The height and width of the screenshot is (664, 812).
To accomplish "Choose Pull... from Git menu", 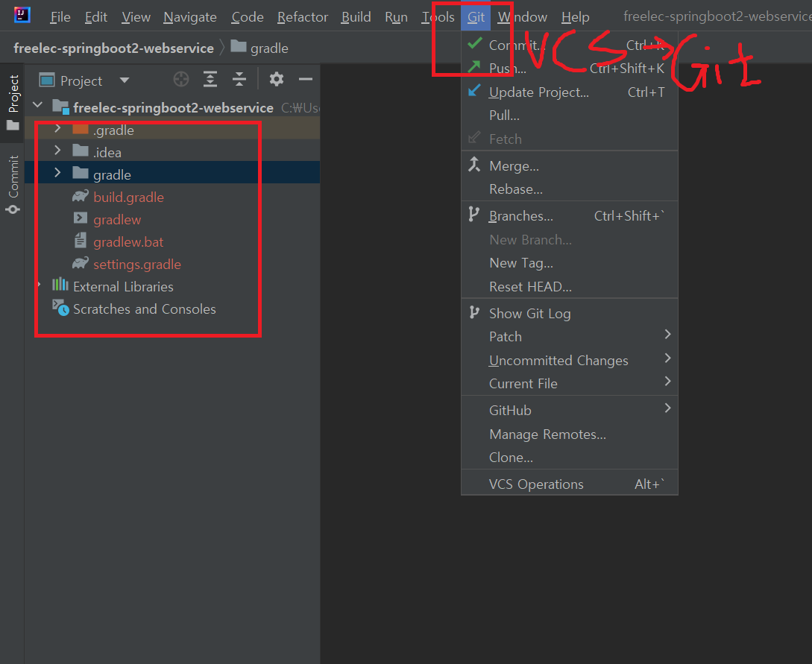I will coord(569,116).
